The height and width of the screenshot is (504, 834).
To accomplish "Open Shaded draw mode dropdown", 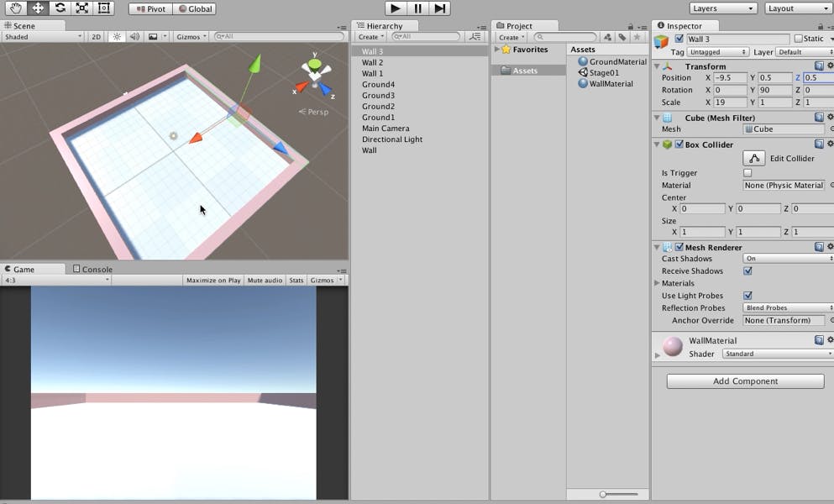I will [x=43, y=37].
